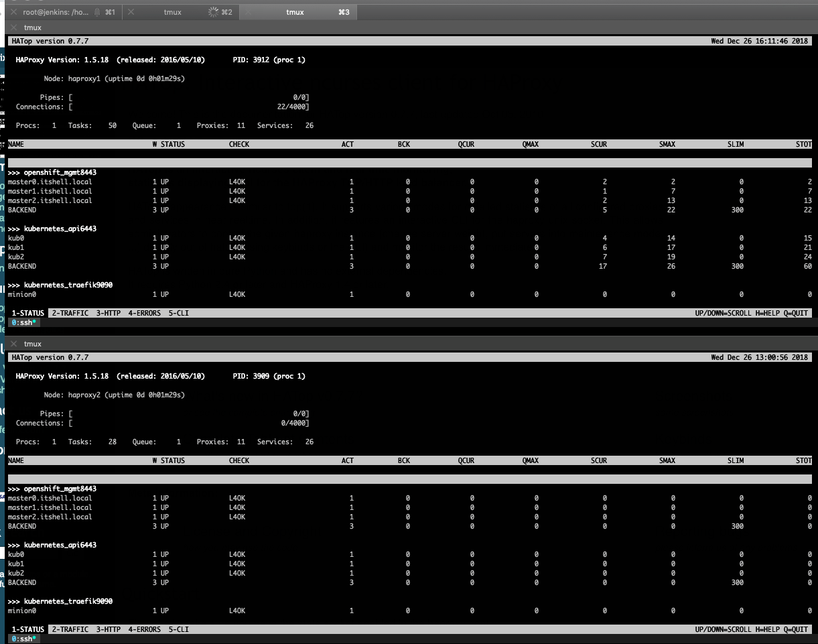Viewport: 818px width, 644px height.
Task: Select the active tmux tab (⌘3)
Action: pyautogui.click(x=299, y=12)
